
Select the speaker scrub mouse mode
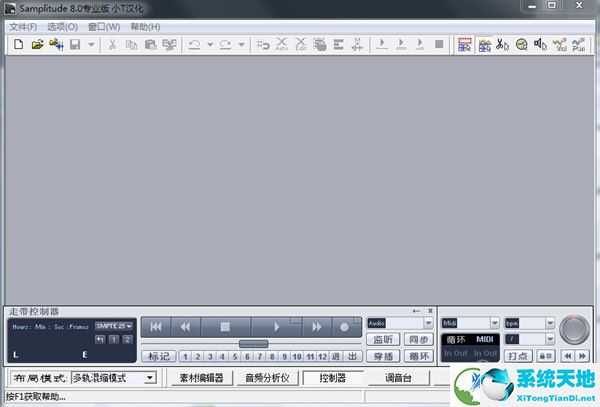click(x=540, y=45)
